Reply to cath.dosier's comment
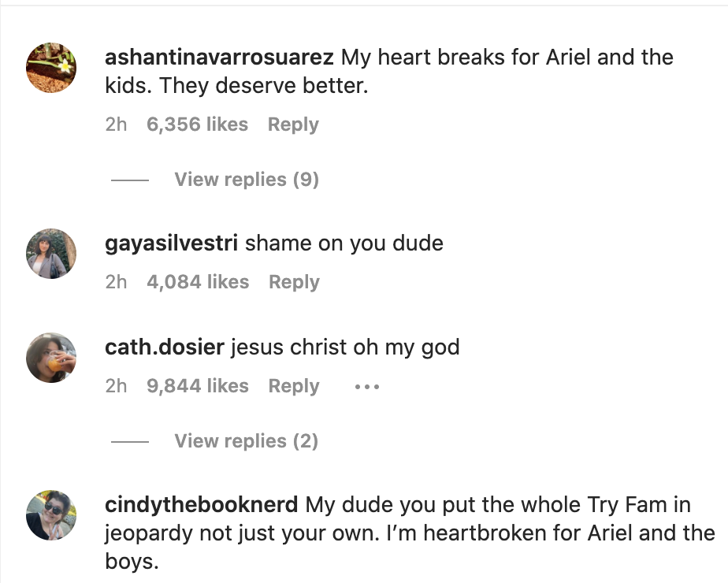Viewport: 728px width, 583px height. (294, 386)
